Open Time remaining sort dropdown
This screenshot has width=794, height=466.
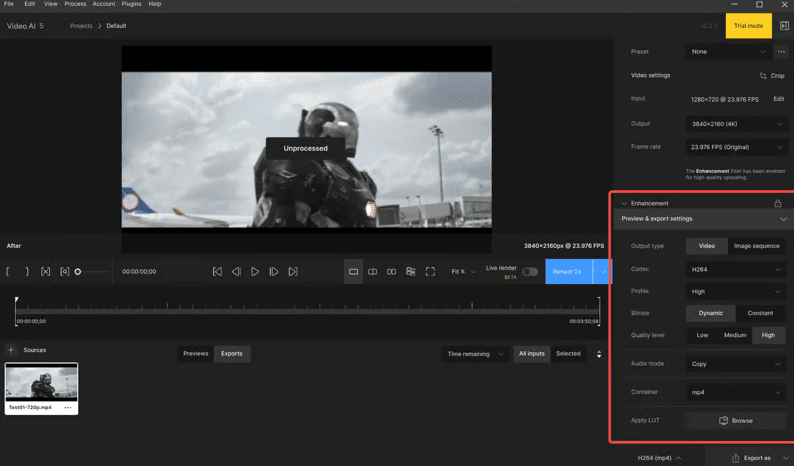pos(475,354)
